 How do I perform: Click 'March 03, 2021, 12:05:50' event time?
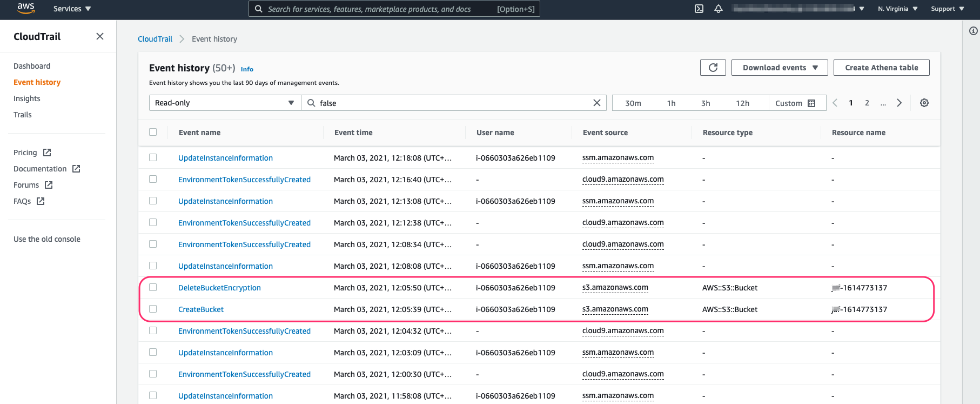pyautogui.click(x=393, y=288)
